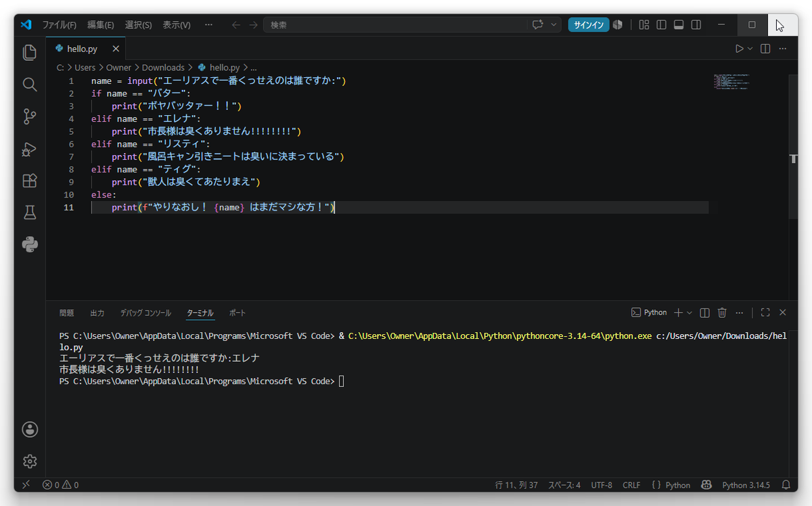Image resolution: width=812 pixels, height=506 pixels.
Task: Close the terminal panel
Action: click(783, 313)
